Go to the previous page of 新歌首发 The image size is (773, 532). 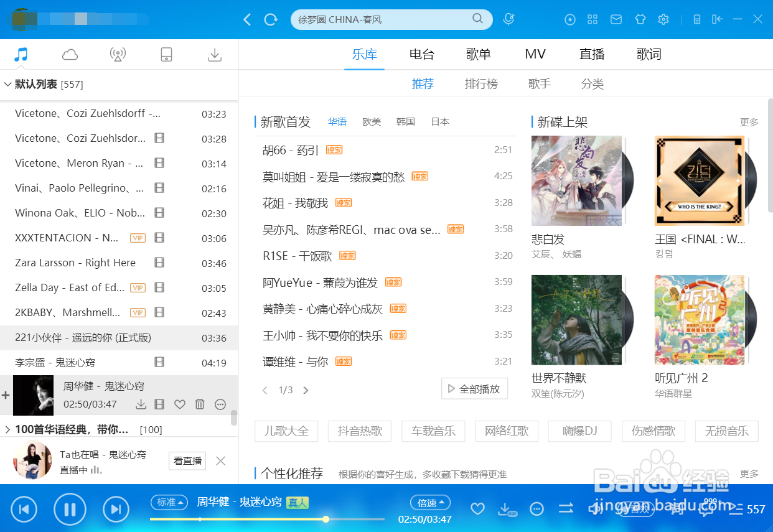coord(265,390)
